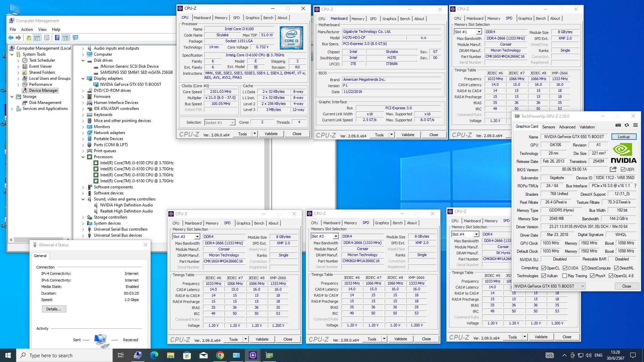Click the Lookup button in GPU-Z

pos(624,137)
